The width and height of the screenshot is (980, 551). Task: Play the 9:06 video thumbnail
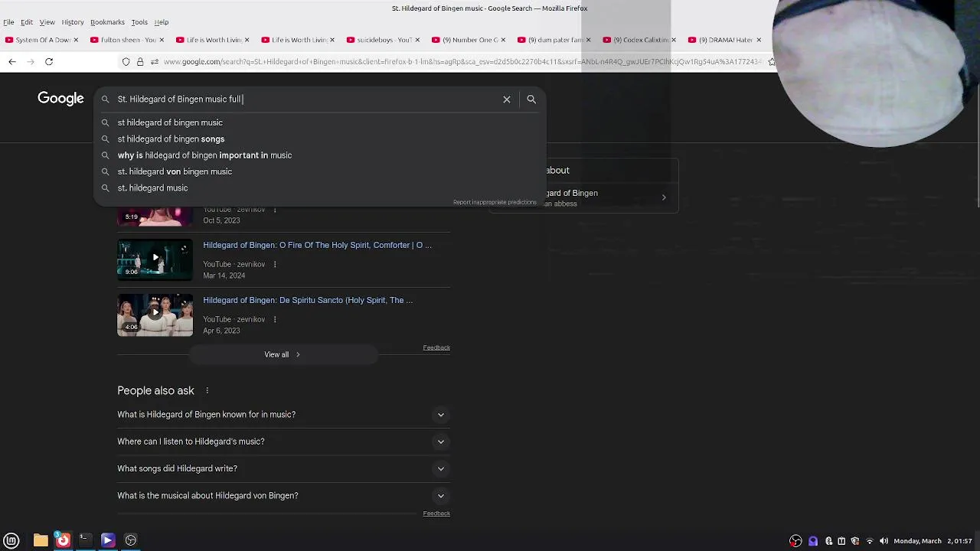tap(155, 260)
